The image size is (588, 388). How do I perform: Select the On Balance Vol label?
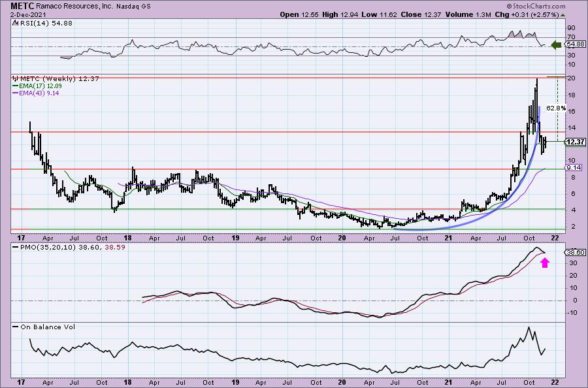coord(48,327)
